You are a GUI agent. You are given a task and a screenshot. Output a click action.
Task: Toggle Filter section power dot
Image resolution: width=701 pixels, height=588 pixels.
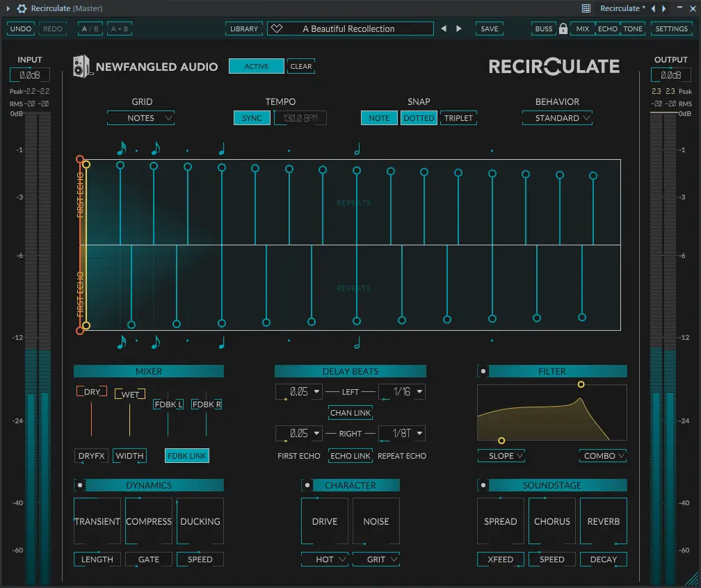click(483, 371)
